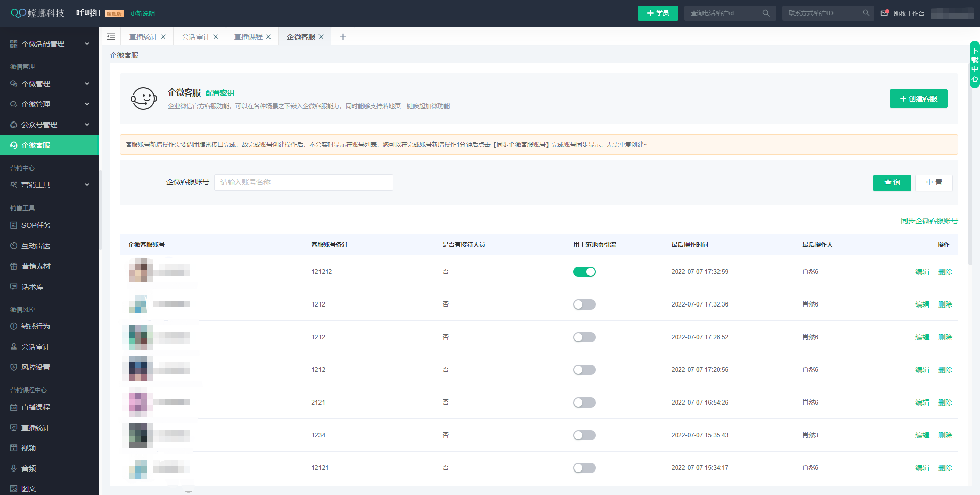Screen dimensions: 980x495
Task: Turn on landing page toggle for account 2121
Action: pyautogui.click(x=584, y=402)
